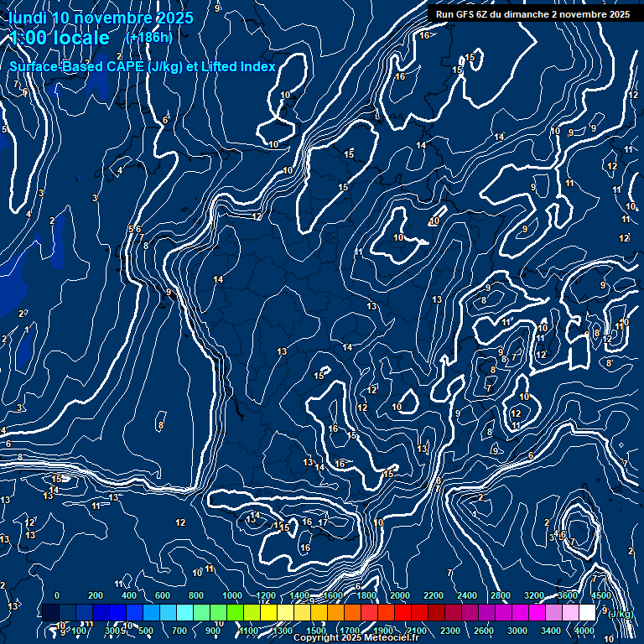644x644 pixels.
Task: Click the legend value '2000'
Action: coord(400,595)
